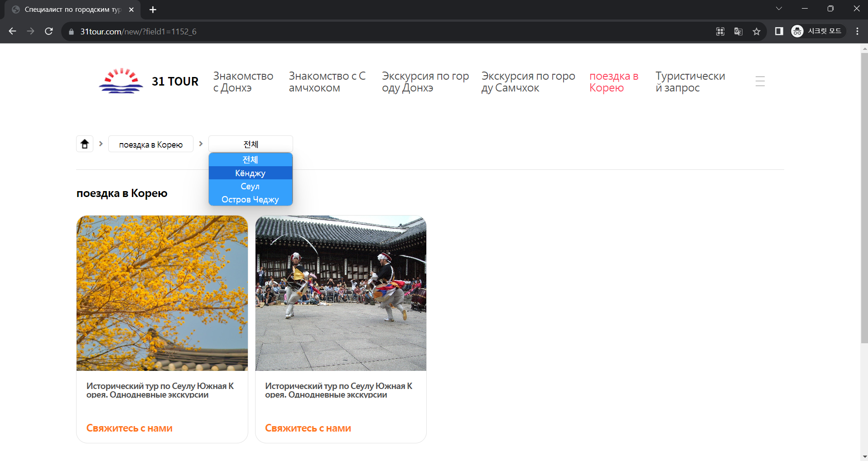Open second tour card title link

(x=339, y=390)
